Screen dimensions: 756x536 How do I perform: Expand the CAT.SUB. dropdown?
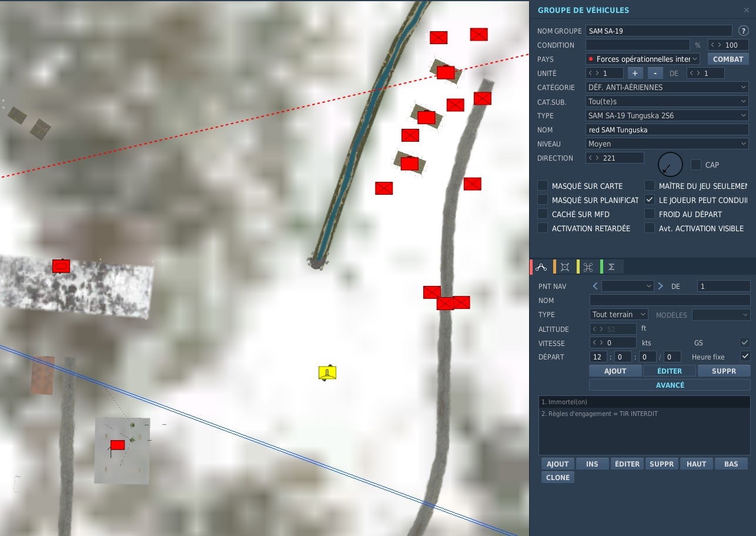tap(667, 101)
